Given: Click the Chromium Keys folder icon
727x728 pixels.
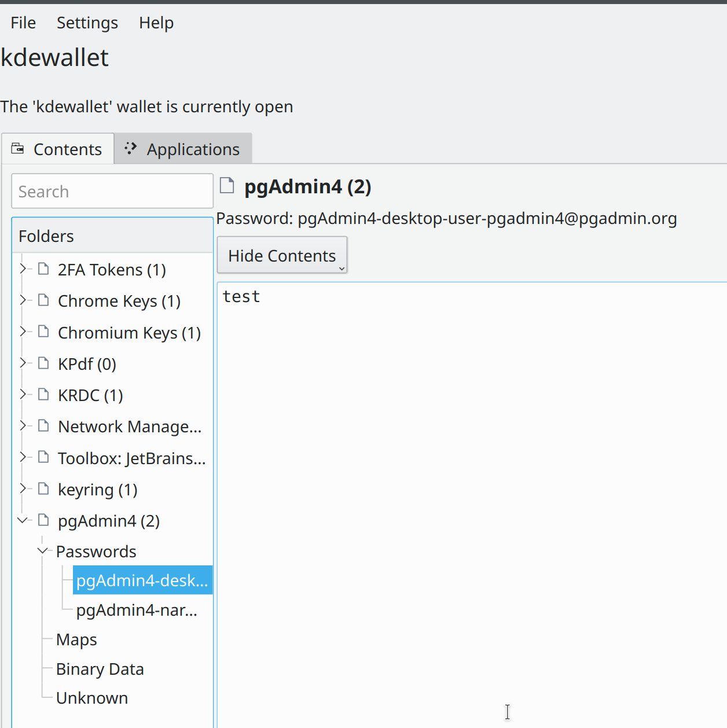Looking at the screenshot, I should pyautogui.click(x=43, y=332).
